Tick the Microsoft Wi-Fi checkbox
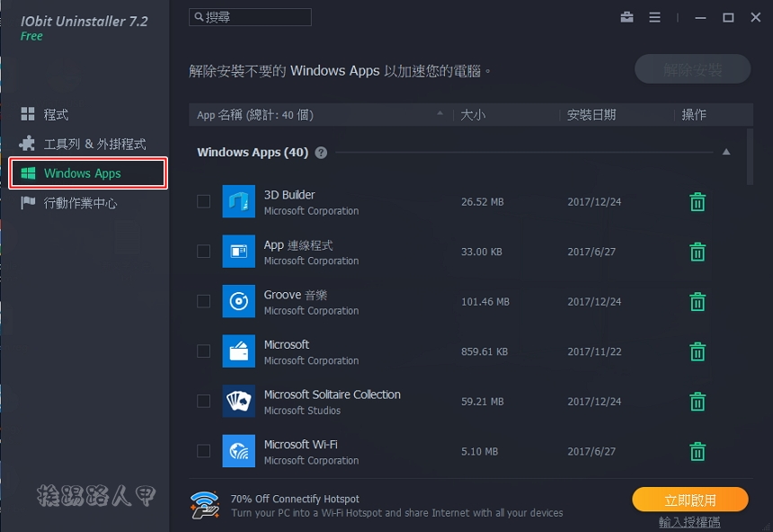The width and height of the screenshot is (773, 532). coord(204,450)
